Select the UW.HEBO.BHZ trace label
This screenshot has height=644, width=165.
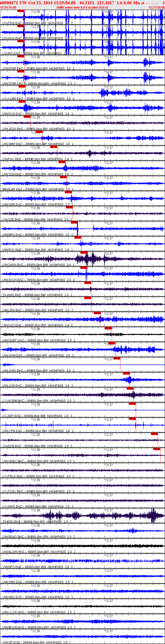point(39,461)
